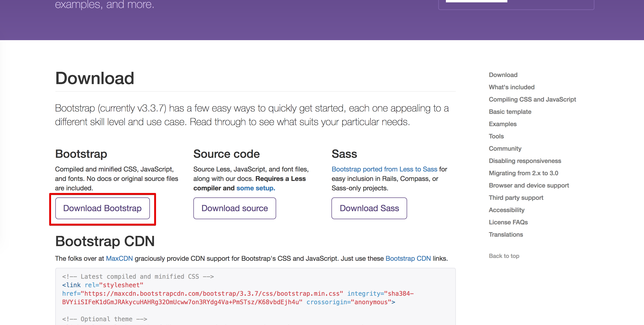Open Disabling responsiveness docs
This screenshot has height=325, width=644.
(525, 161)
